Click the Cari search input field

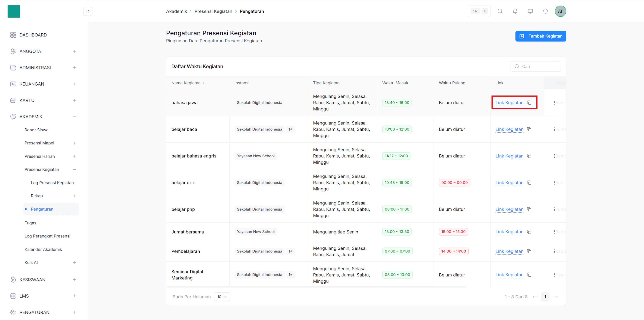coord(535,66)
